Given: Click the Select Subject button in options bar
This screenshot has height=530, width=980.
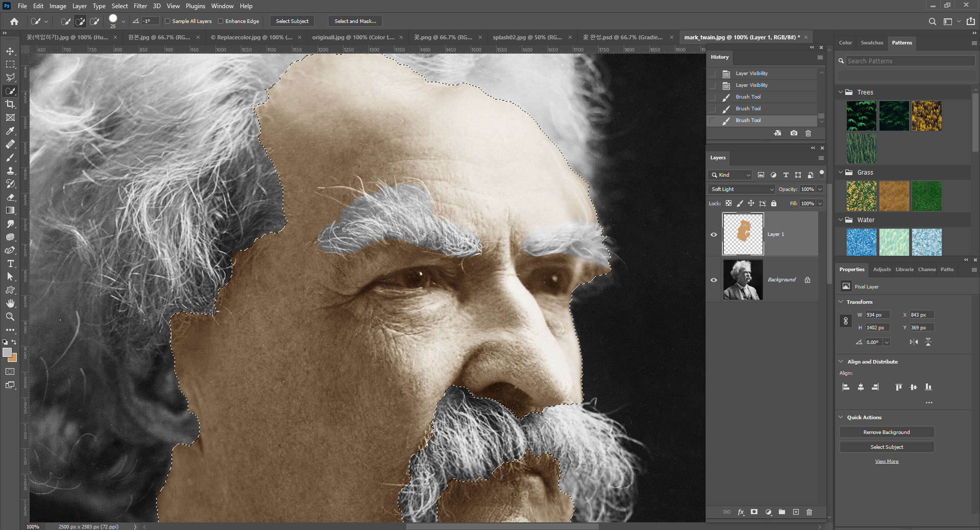Looking at the screenshot, I should tap(292, 21).
